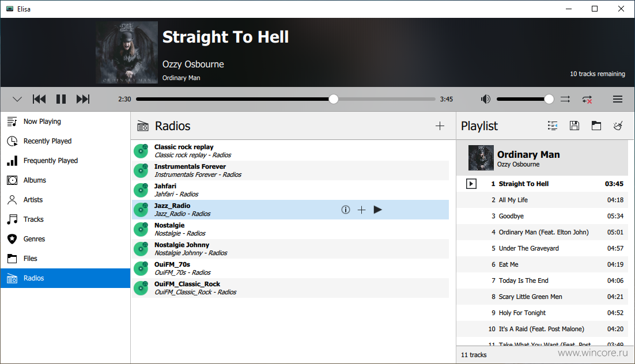The image size is (635, 364).
Task: Play Jazz_Radio now
Action: pos(378,210)
